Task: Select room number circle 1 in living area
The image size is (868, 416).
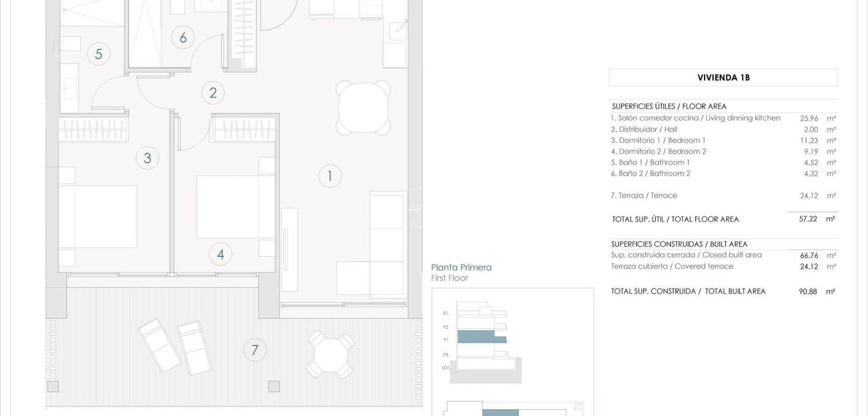Action: pos(330,176)
